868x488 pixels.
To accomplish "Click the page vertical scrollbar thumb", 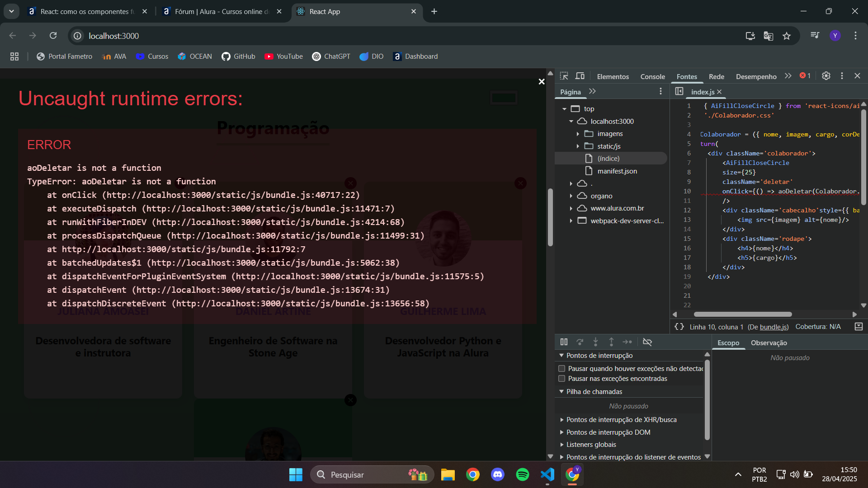I will (x=550, y=217).
